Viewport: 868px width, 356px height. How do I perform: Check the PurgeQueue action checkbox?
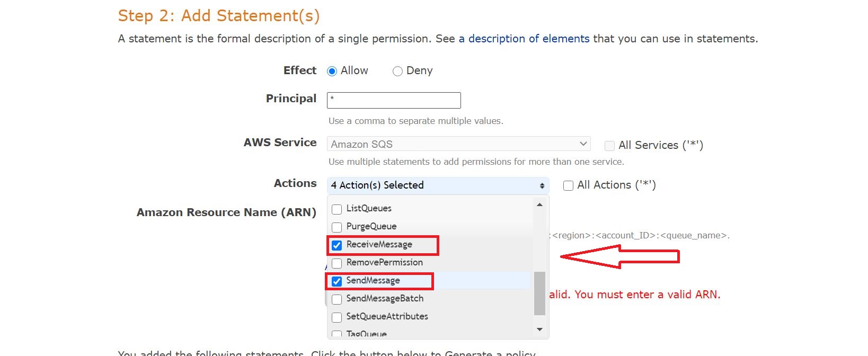coord(337,227)
